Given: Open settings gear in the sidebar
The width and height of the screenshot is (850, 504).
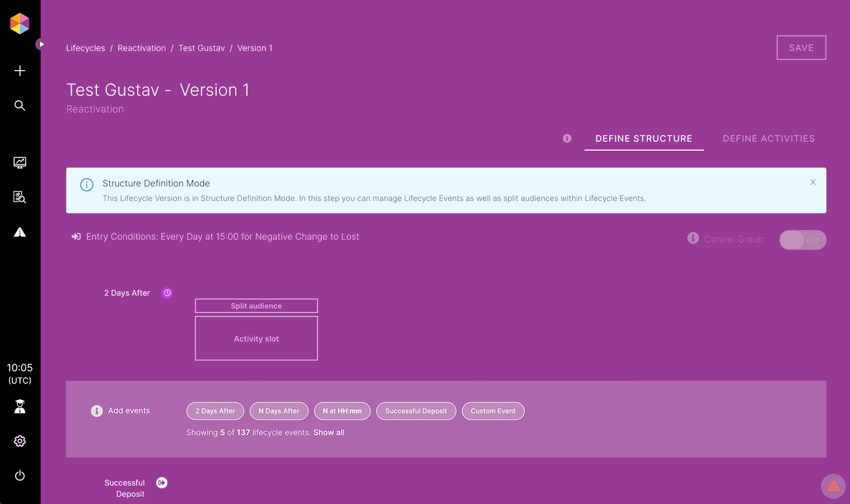Looking at the screenshot, I should point(20,441).
